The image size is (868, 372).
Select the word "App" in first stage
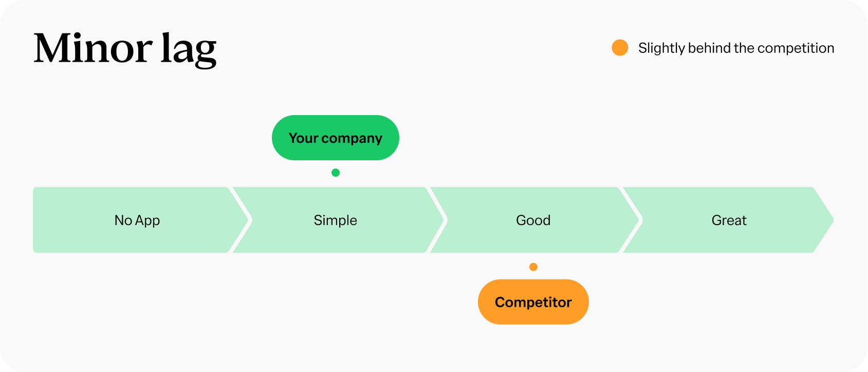(148, 221)
